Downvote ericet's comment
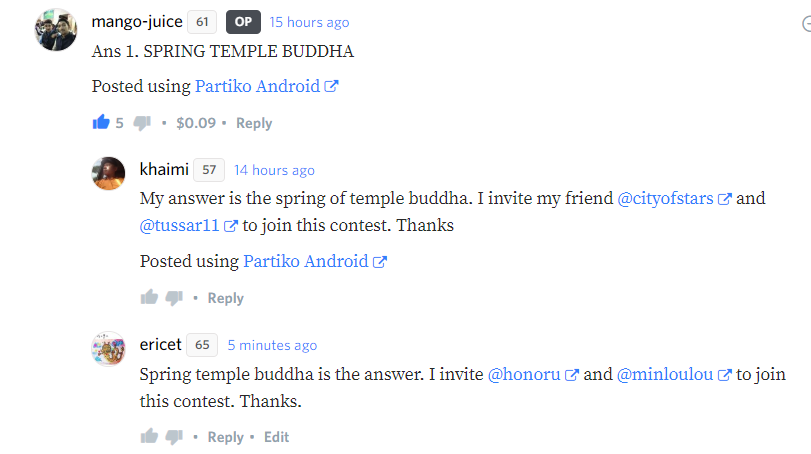The image size is (811, 454). (174, 437)
